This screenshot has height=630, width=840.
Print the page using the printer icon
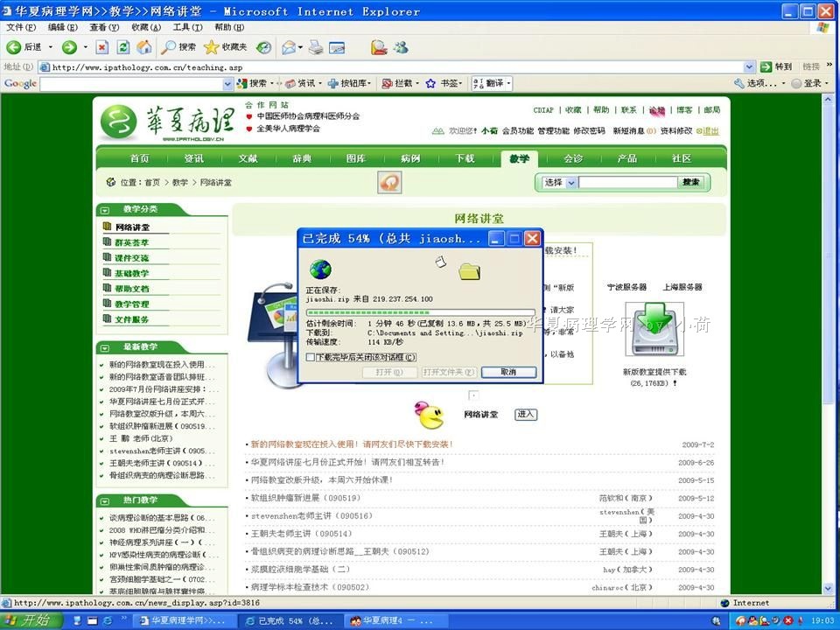(x=316, y=47)
